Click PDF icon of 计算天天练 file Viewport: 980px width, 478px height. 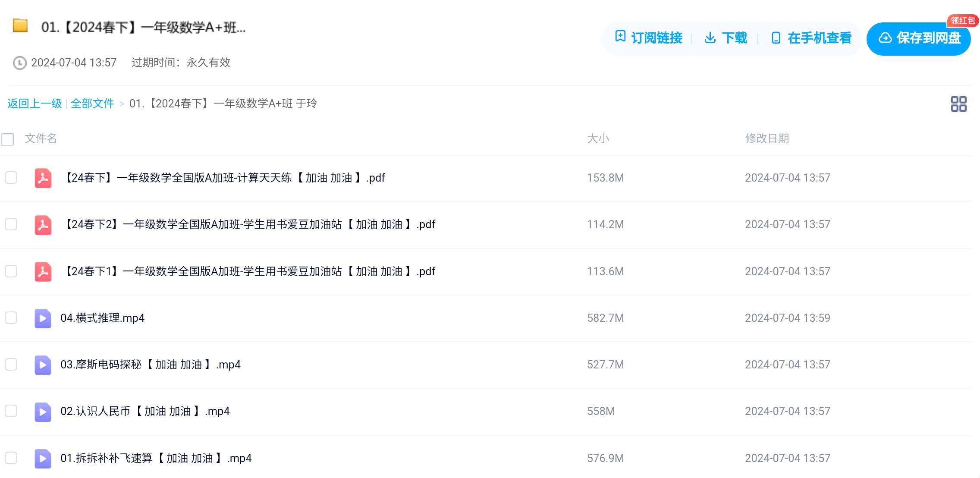(x=43, y=178)
